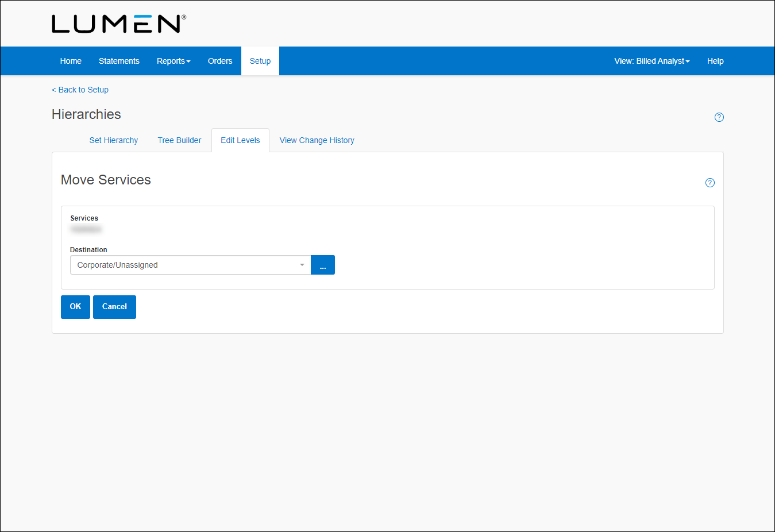The width and height of the screenshot is (775, 532).
Task: Expand the View: Billed Analyst menu
Action: (651, 61)
